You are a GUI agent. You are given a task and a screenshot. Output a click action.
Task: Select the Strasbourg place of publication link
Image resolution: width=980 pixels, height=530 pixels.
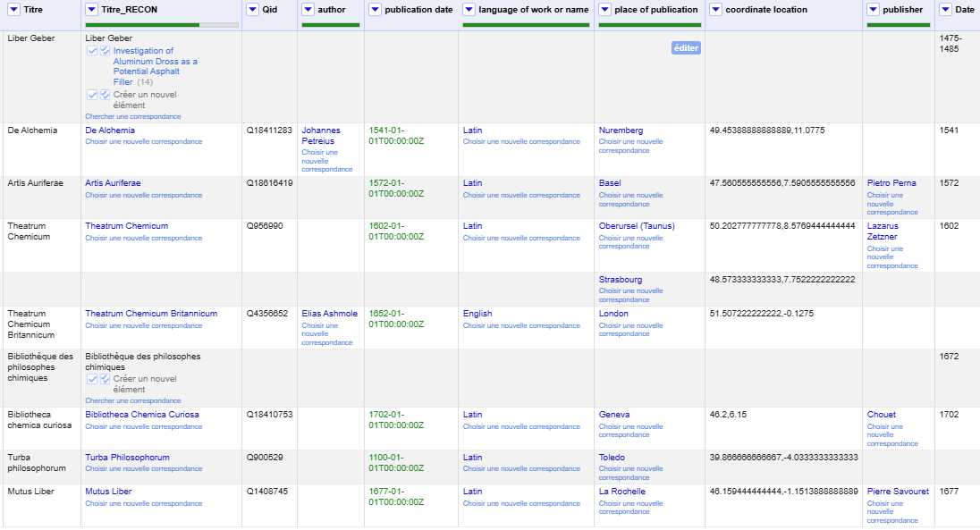coord(620,280)
